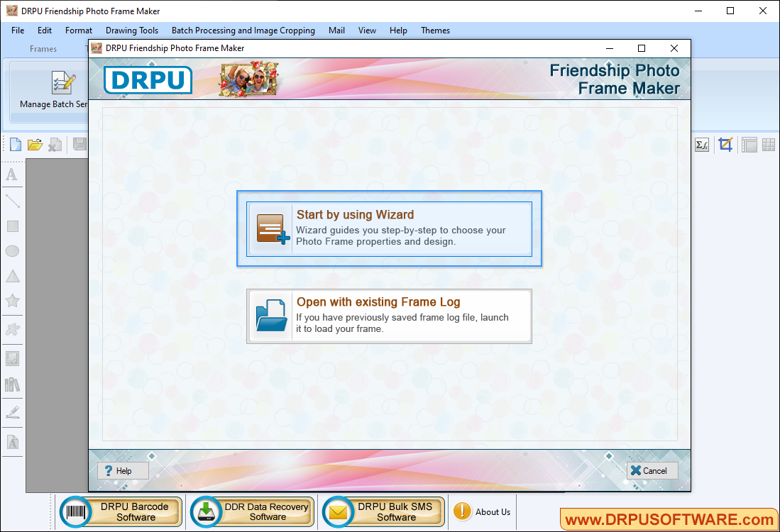Image resolution: width=780 pixels, height=532 pixels.
Task: Open the Batch Processing and Image Cropping menu
Action: [x=243, y=30]
